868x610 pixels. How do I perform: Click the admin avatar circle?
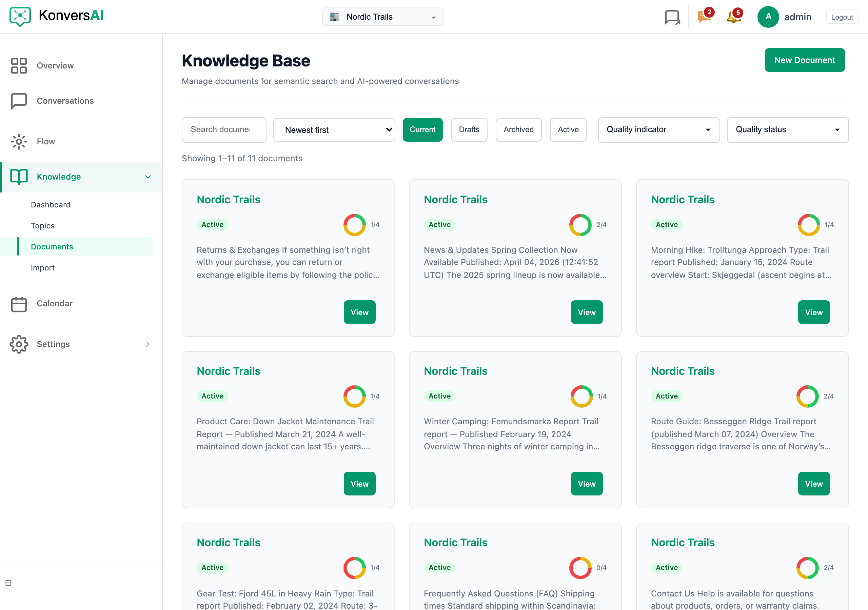click(x=768, y=17)
